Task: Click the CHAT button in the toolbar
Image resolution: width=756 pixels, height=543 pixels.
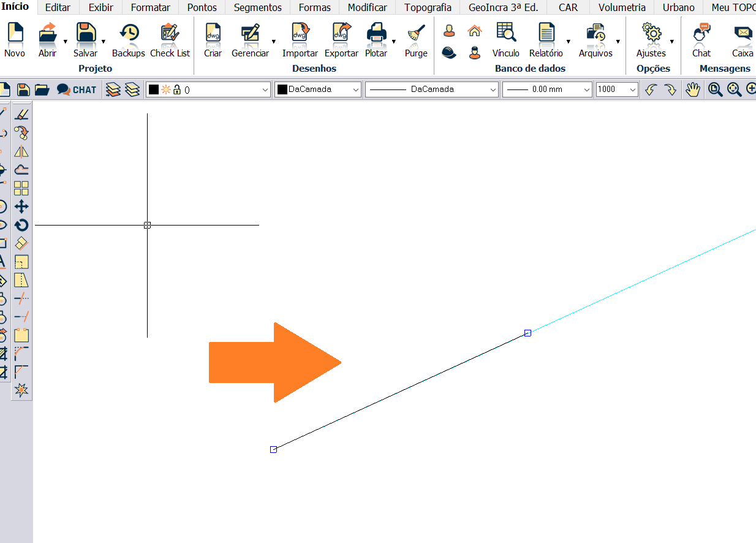Action: [77, 89]
